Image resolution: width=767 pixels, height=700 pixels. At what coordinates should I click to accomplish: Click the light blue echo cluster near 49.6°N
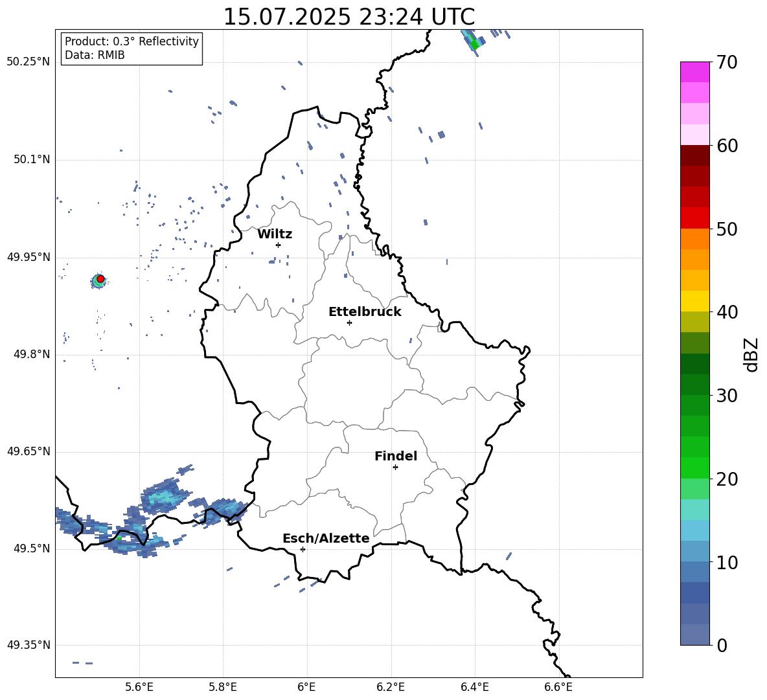pyautogui.click(x=164, y=496)
